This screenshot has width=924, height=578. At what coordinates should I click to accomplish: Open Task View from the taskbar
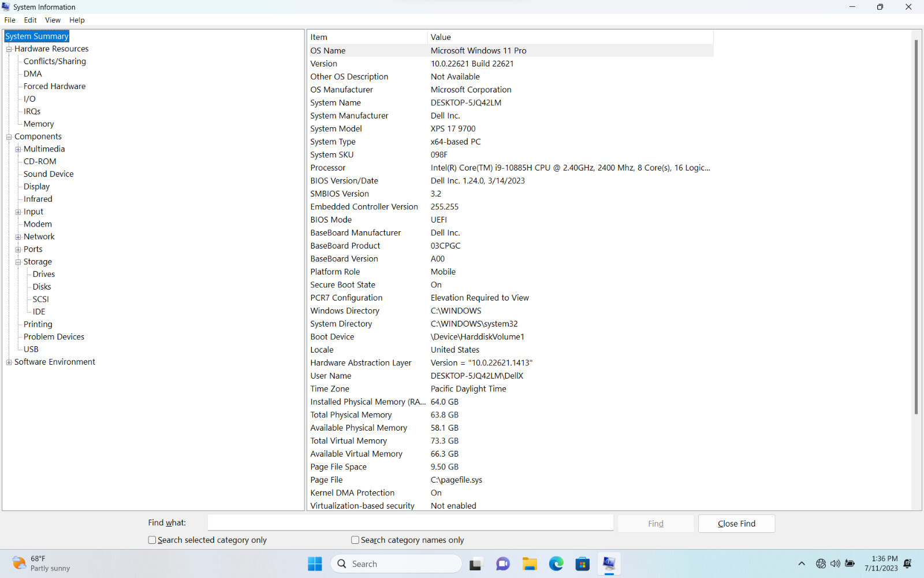tap(475, 564)
